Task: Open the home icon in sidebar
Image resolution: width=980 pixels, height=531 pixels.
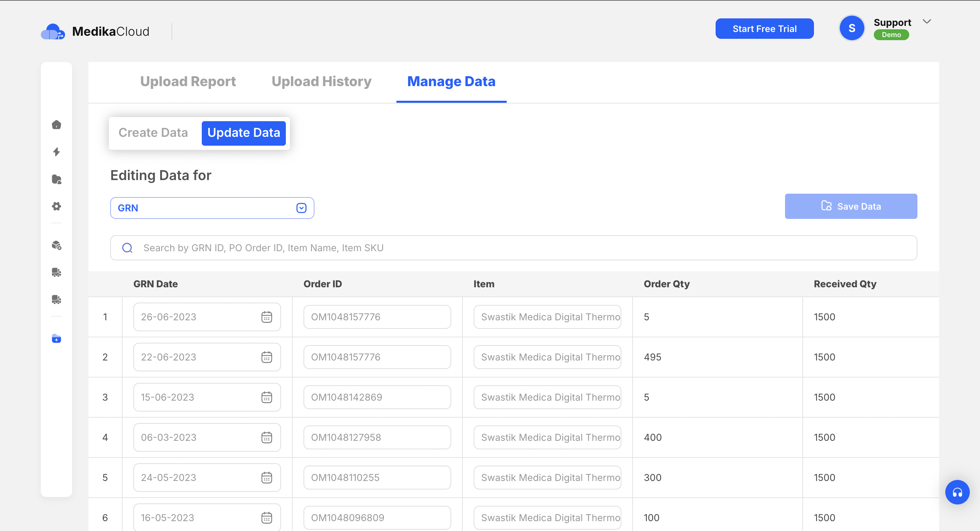Action: click(56, 125)
